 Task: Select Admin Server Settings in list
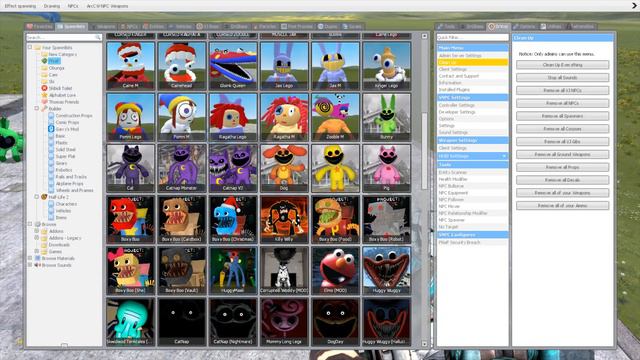(x=473, y=55)
